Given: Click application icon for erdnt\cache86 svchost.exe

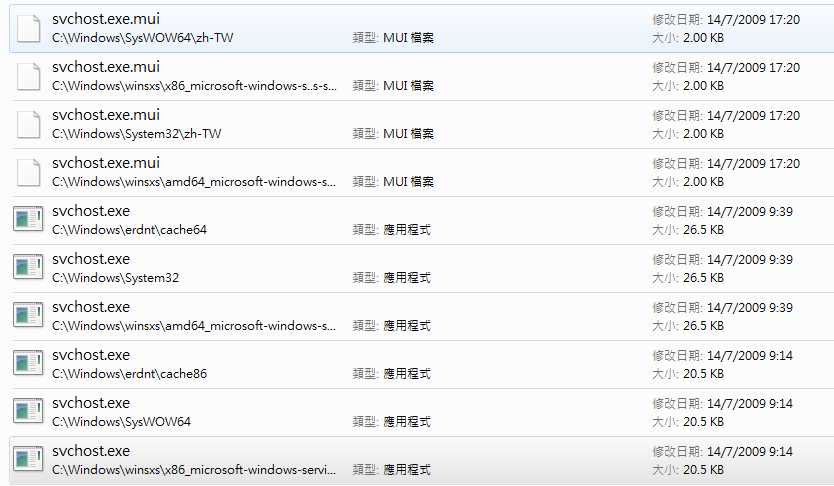Looking at the screenshot, I should [28, 363].
